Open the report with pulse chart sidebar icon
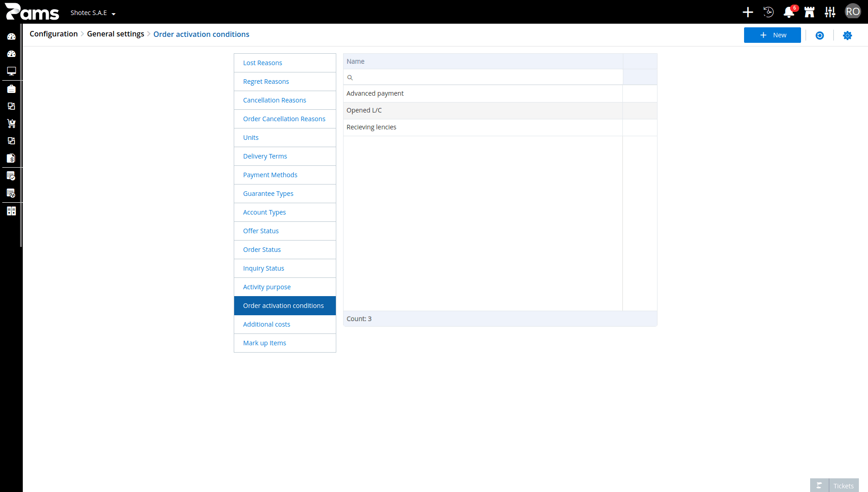The width and height of the screenshot is (868, 492). (11, 193)
